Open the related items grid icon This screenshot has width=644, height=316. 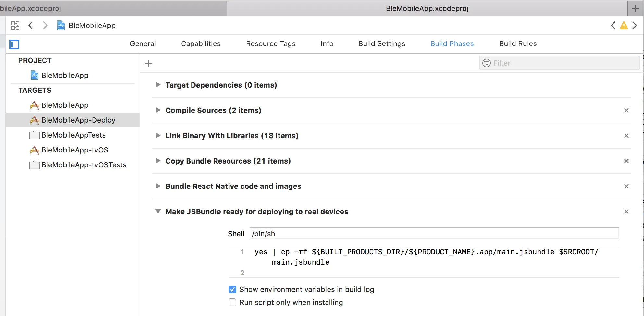(15, 25)
